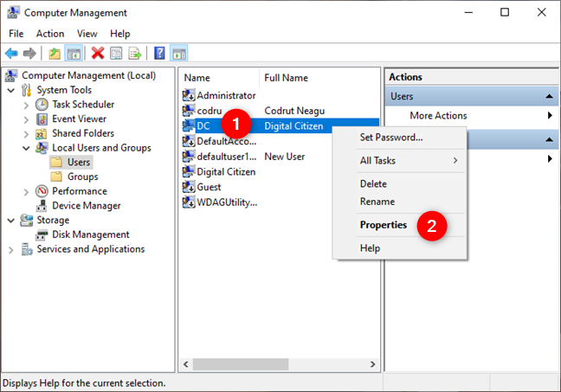The width and height of the screenshot is (561, 392).
Task: Click the red X Delete toolbar icon
Action: 98,54
